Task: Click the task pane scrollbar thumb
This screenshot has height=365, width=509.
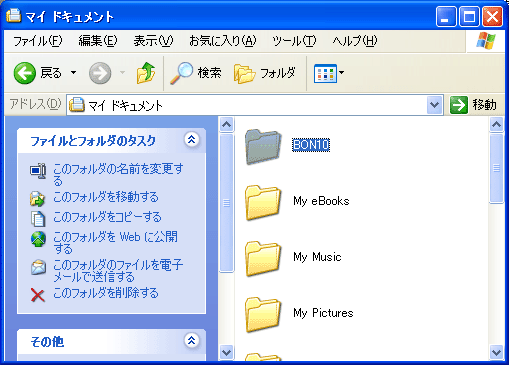Action: 227,203
